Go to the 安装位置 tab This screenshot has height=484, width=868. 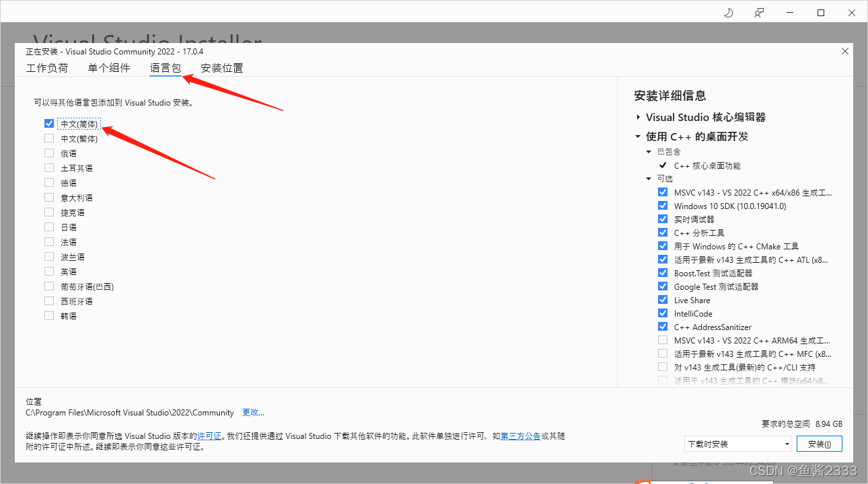(x=222, y=68)
